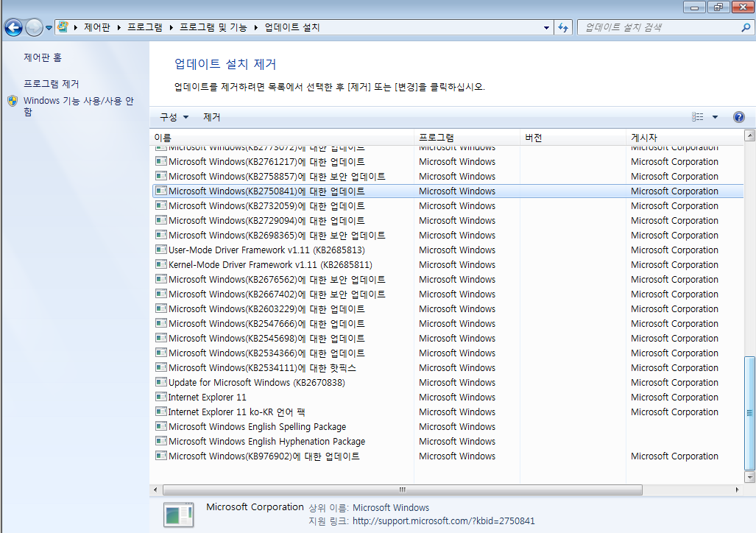Open the help question mark button
Viewport: 756px width, 533px height.
coord(738,117)
